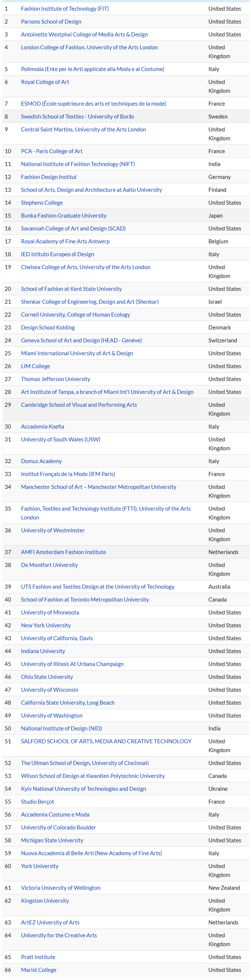This screenshot has width=251, height=980.
Task: Select the Royal College of Art link
Action: click(x=45, y=82)
